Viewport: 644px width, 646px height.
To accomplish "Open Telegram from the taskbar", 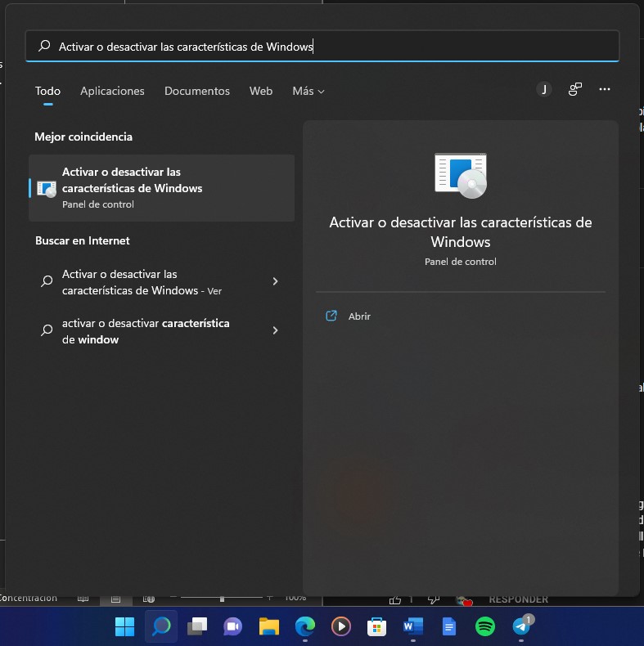I will pyautogui.click(x=521, y=626).
